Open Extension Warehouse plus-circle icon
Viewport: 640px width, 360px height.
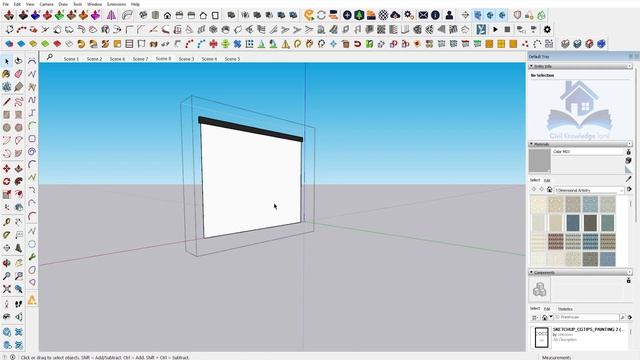(347, 15)
